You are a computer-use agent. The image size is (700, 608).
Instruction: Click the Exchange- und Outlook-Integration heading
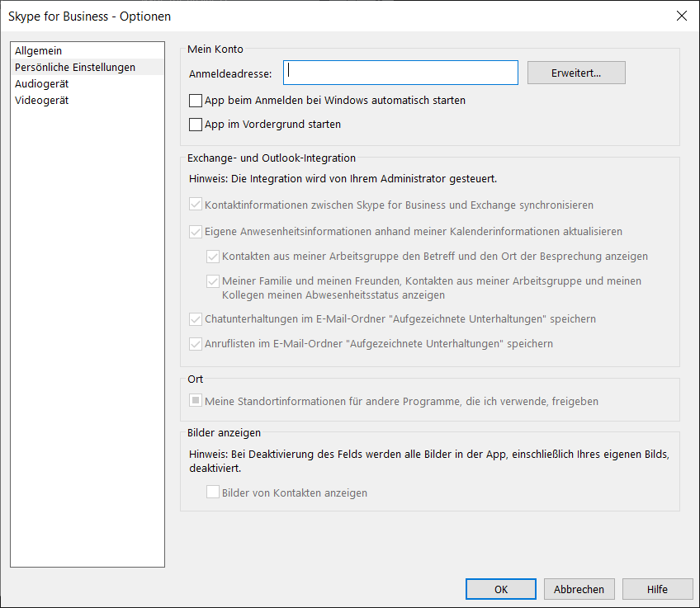pyautogui.click(x=272, y=158)
